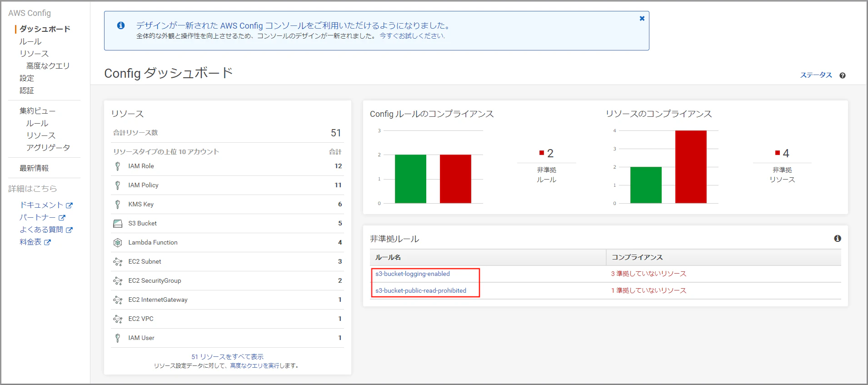Click the 高度なクエリを実行 link
This screenshot has width=868, height=385.
click(x=254, y=365)
